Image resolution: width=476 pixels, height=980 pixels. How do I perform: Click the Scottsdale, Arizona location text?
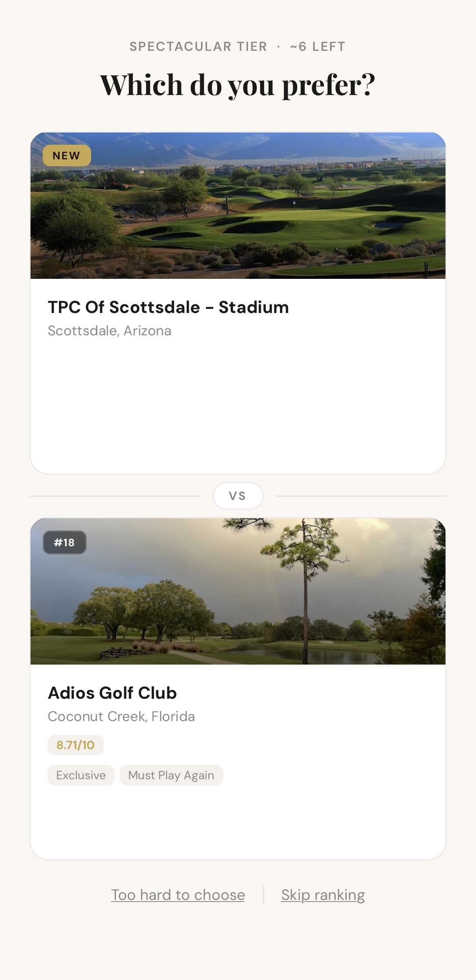pyautogui.click(x=109, y=331)
